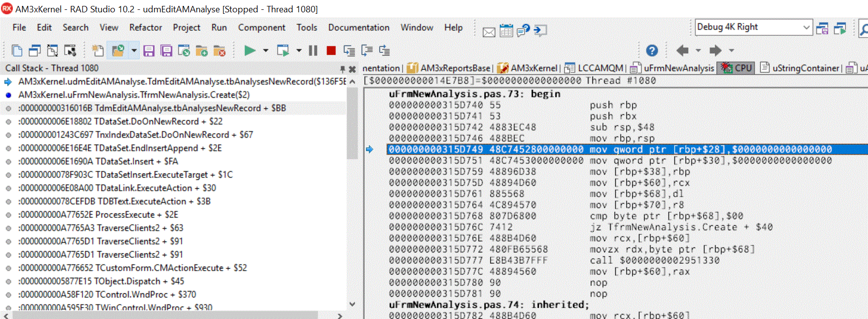Expand the Open file dropdown arrow
The width and height of the screenshot is (868, 319).
click(x=134, y=50)
